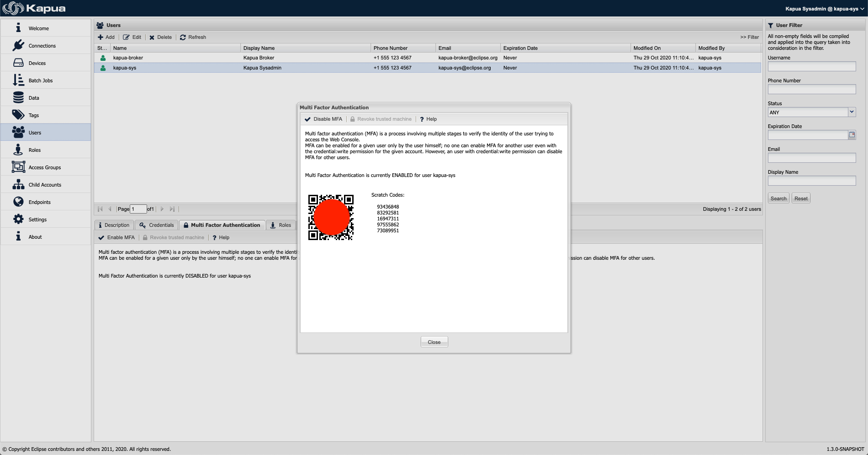The image size is (868, 455).
Task: Open the Data database icon
Action: 18,98
